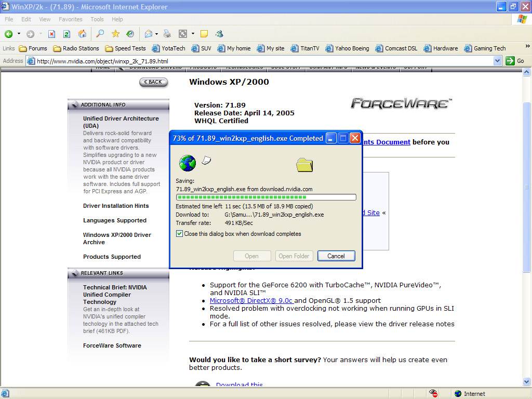Refresh the page with the Refresh icon
The image size is (532, 399).
point(66,34)
